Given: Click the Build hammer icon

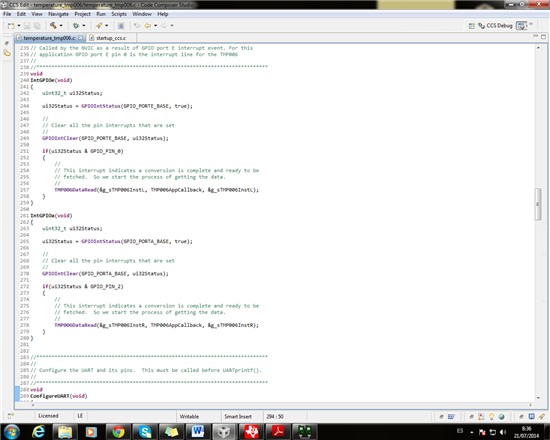Looking at the screenshot, I should (53, 26).
